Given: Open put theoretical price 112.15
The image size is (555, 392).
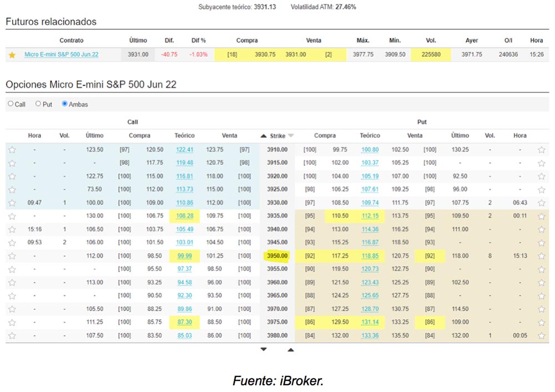Looking at the screenshot, I should [370, 215].
